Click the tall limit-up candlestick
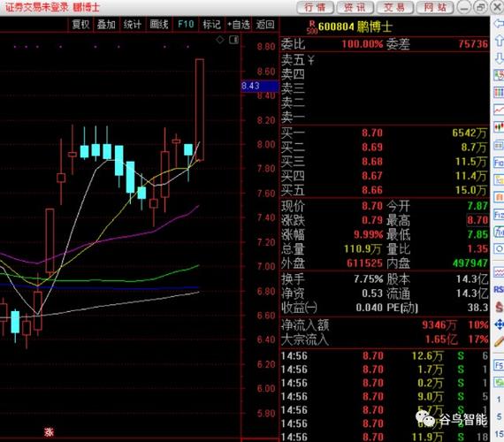504x442 pixels. (200, 110)
